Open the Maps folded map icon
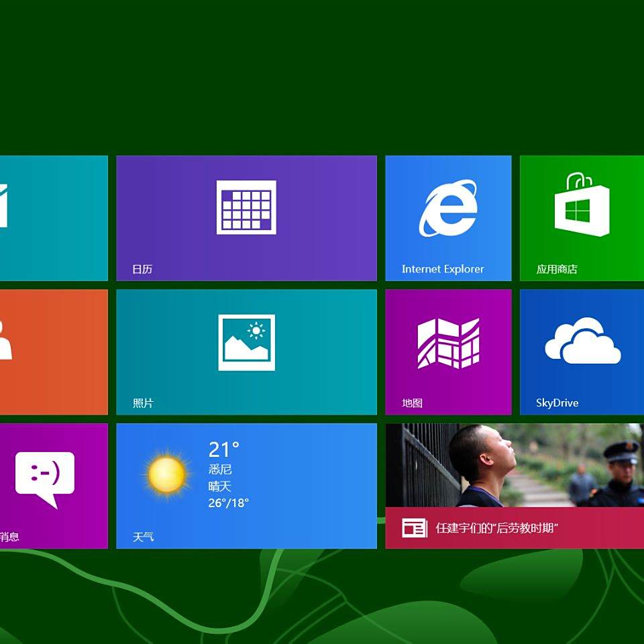The width and height of the screenshot is (644, 644). tap(448, 343)
